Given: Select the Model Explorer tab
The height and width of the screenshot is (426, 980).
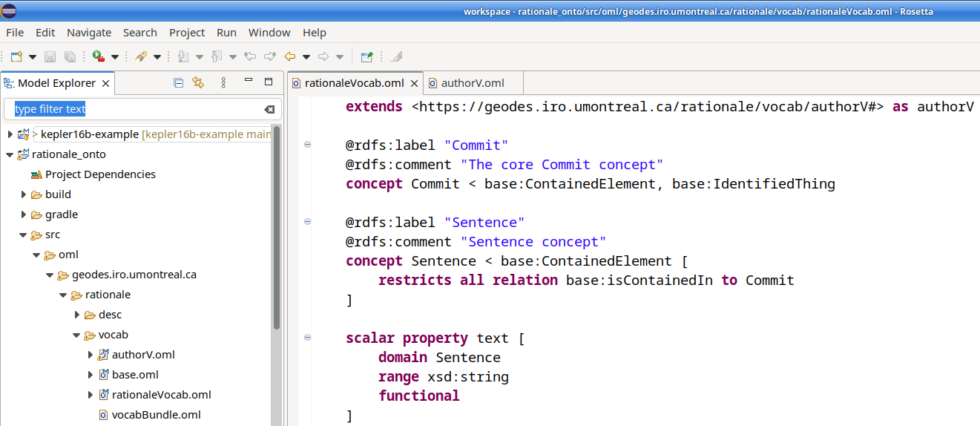Looking at the screenshot, I should 56,83.
